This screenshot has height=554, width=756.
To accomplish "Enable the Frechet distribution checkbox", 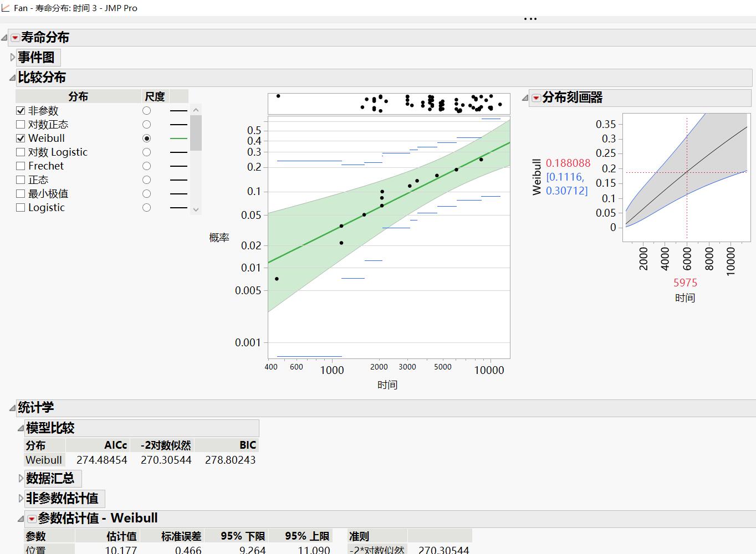I will tap(21, 166).
